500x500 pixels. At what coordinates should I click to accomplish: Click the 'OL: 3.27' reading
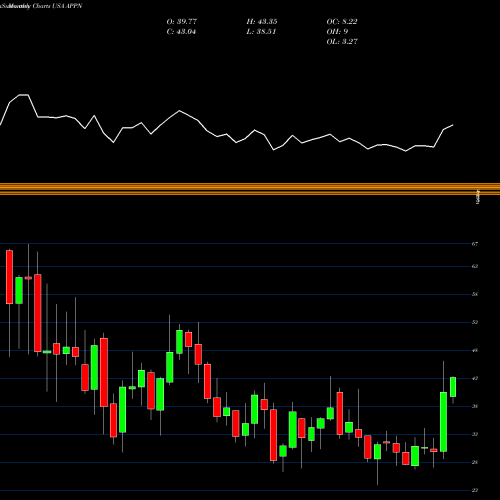pos(342,42)
